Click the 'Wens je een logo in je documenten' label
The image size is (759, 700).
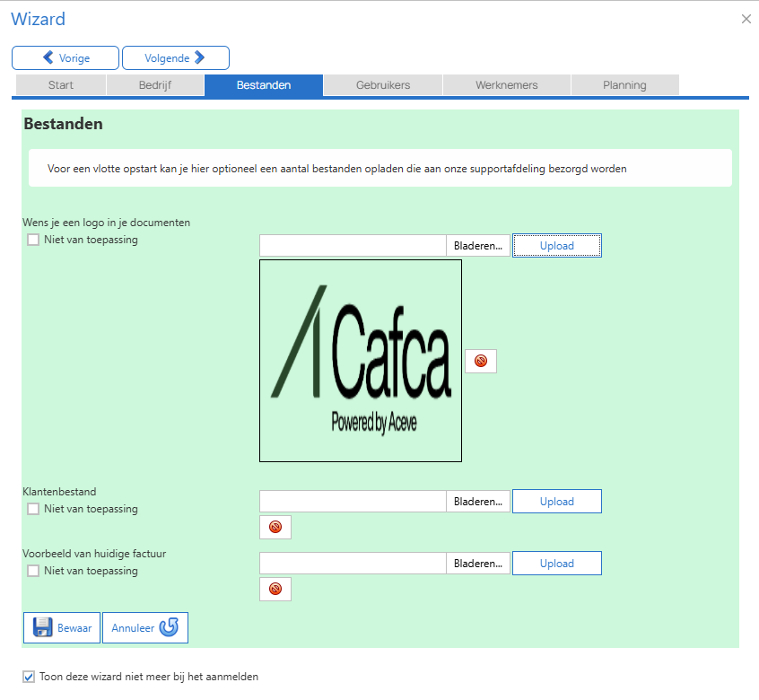[x=107, y=223]
